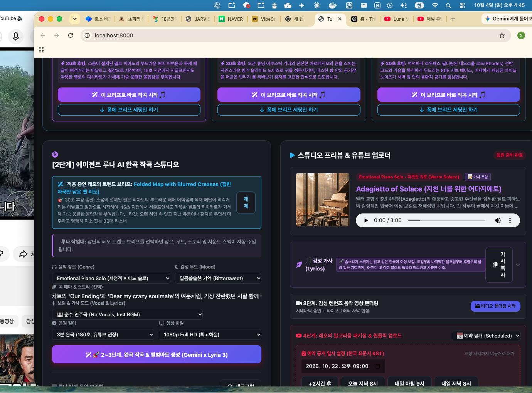Click 해제 to clear applied trend brief
The width and height of the screenshot is (532, 393).
tap(246, 203)
